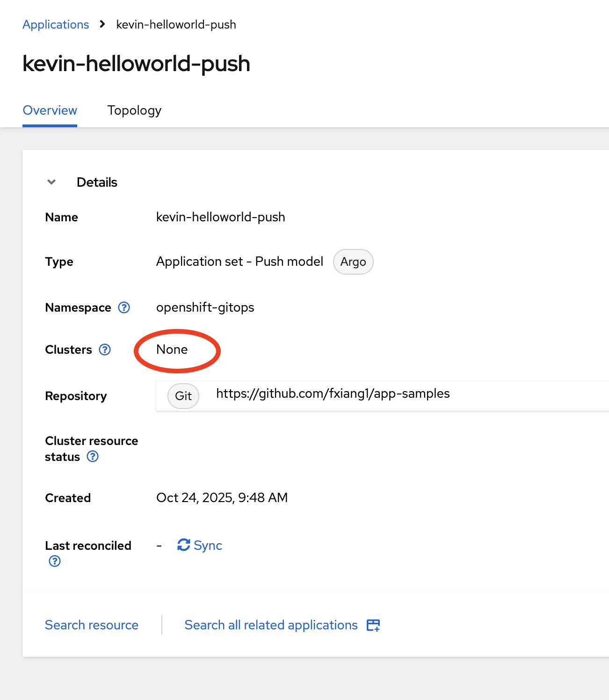The height and width of the screenshot is (700, 609).
Task: Click the Namespace help question icon
Action: click(124, 307)
